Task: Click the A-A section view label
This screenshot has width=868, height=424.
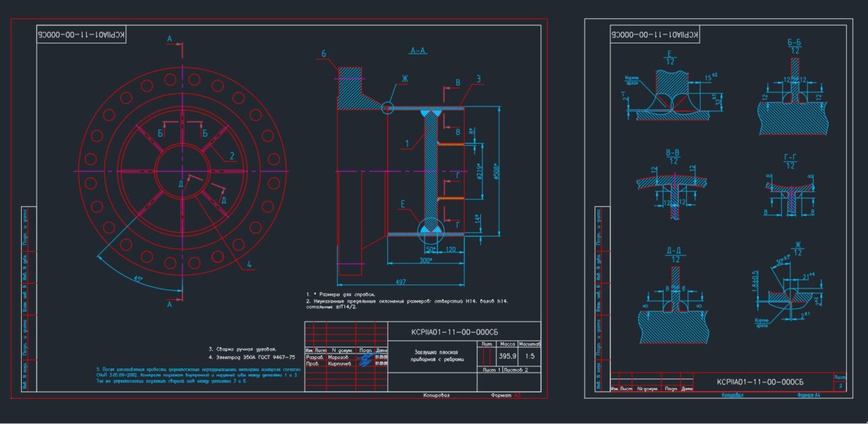Action: [x=418, y=51]
